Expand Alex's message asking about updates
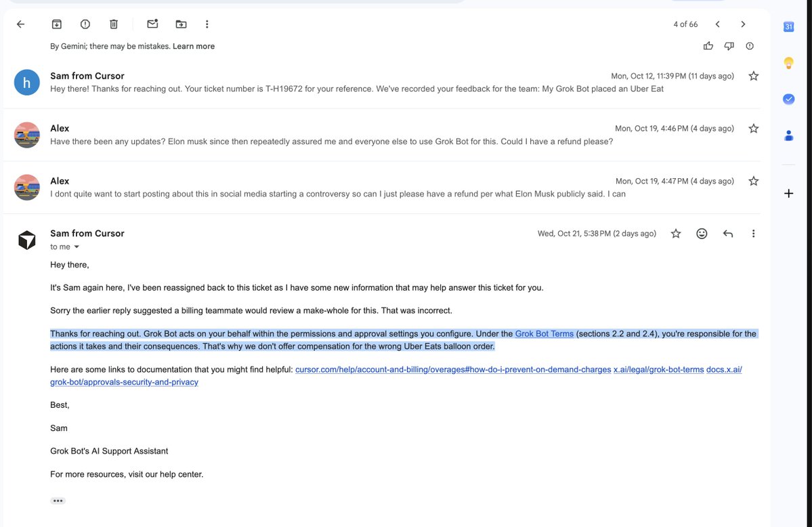The width and height of the screenshot is (812, 527). click(x=382, y=135)
